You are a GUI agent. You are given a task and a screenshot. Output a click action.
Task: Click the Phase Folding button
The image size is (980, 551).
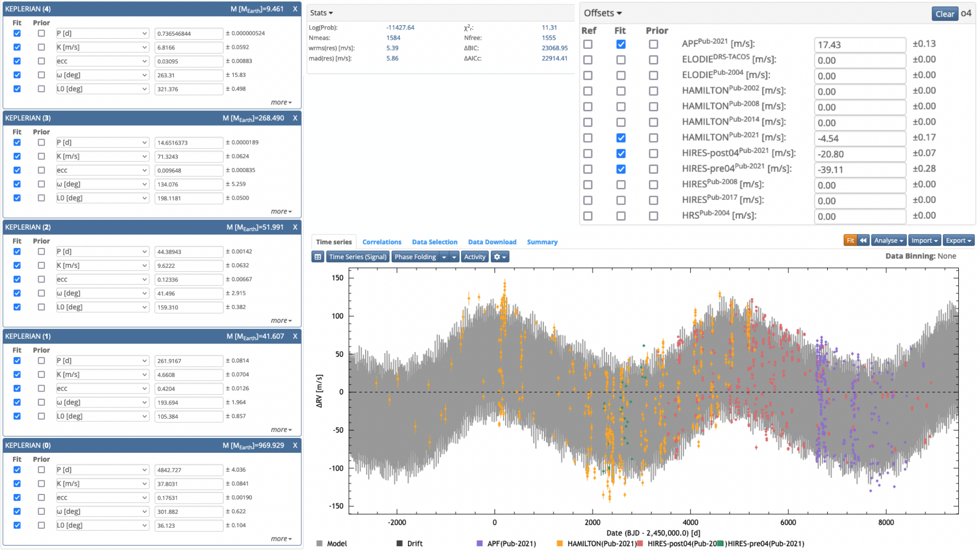pyautogui.click(x=415, y=257)
